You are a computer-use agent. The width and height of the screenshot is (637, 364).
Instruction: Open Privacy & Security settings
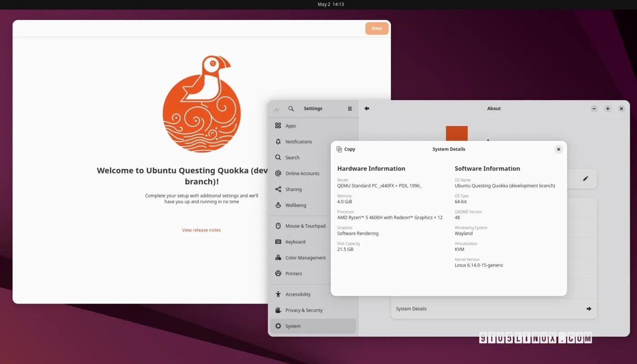304,310
